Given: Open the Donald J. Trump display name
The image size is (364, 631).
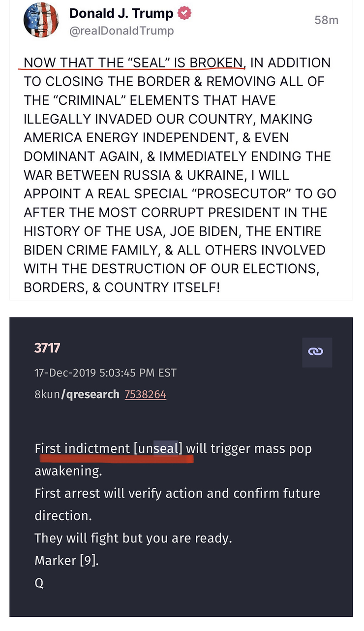Looking at the screenshot, I should pyautogui.click(x=122, y=14).
